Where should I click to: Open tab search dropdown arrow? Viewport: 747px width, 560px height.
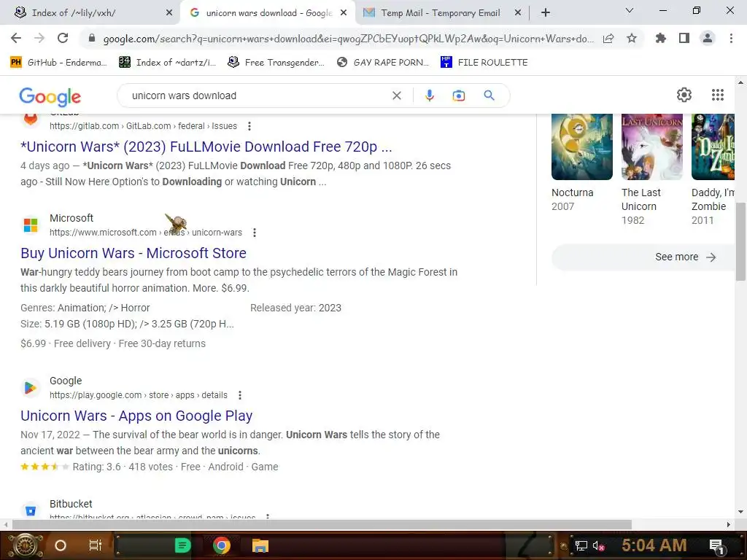click(630, 10)
